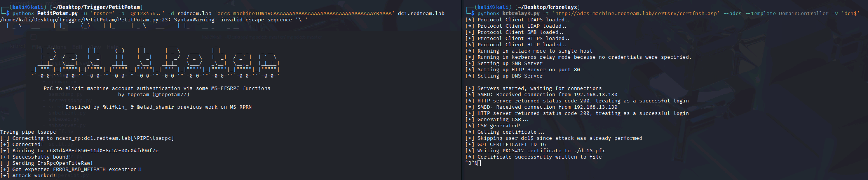Click 'Writing PKCS#12 certificate to ./dc1$.pfx'
This screenshot has width=868, height=180.
coord(535,151)
